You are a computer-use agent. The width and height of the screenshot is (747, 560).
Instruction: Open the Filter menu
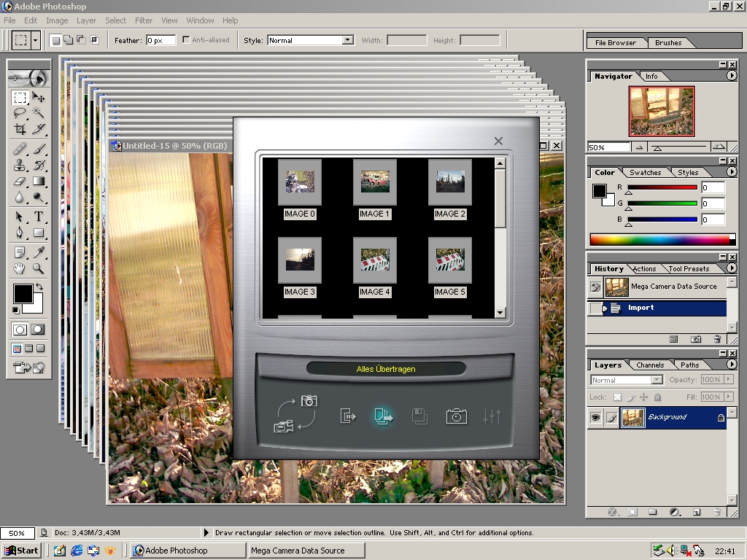coord(144,20)
